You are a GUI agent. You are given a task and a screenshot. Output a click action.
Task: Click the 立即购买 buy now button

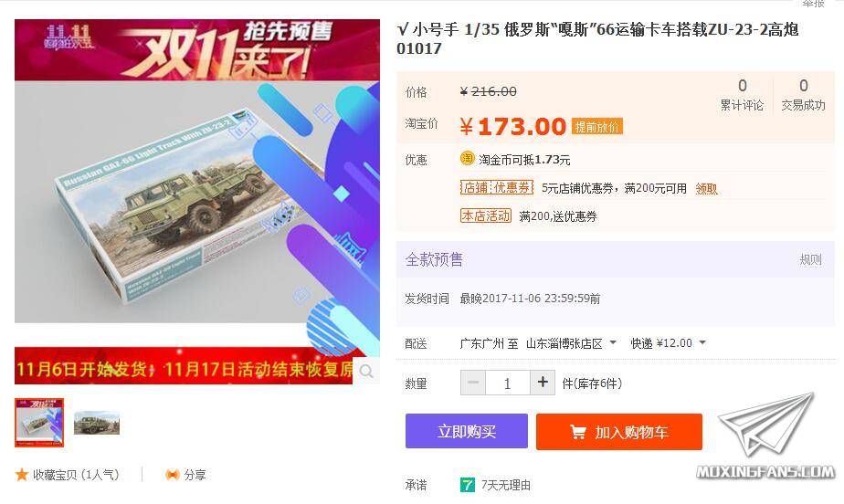(467, 431)
